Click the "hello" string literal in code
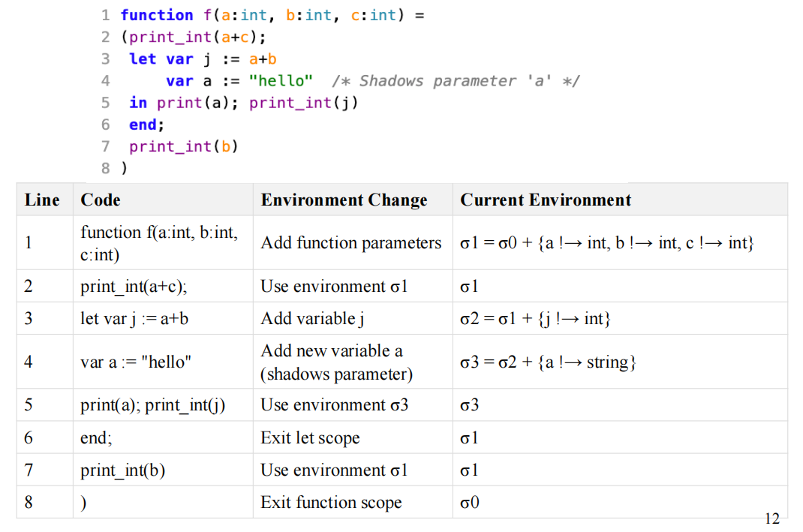 tap(281, 81)
